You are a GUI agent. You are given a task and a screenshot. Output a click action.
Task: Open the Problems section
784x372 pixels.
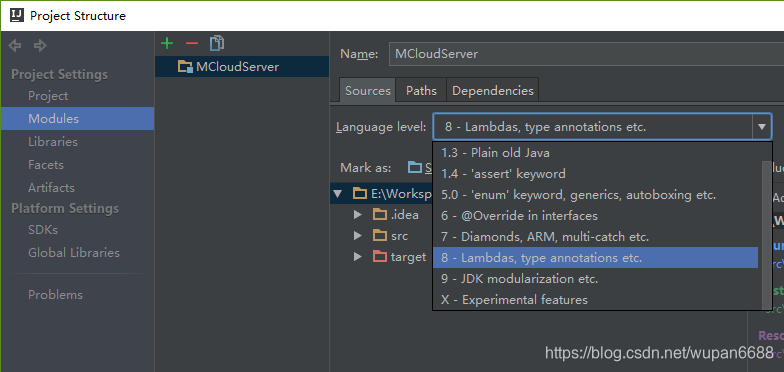click(56, 294)
